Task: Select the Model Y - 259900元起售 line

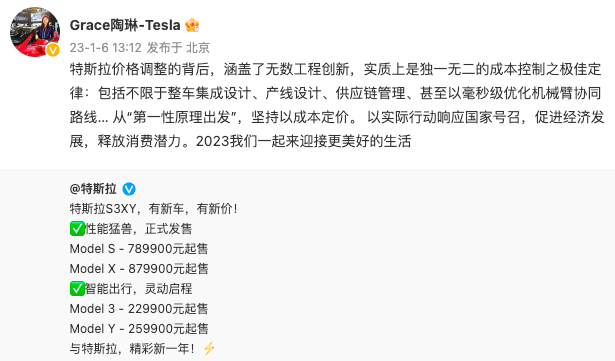Action: 139,328
